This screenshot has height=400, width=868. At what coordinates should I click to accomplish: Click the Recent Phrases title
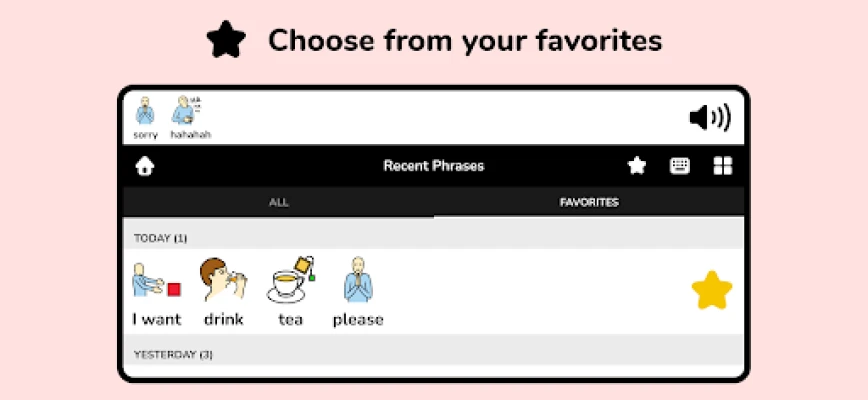coord(433,166)
